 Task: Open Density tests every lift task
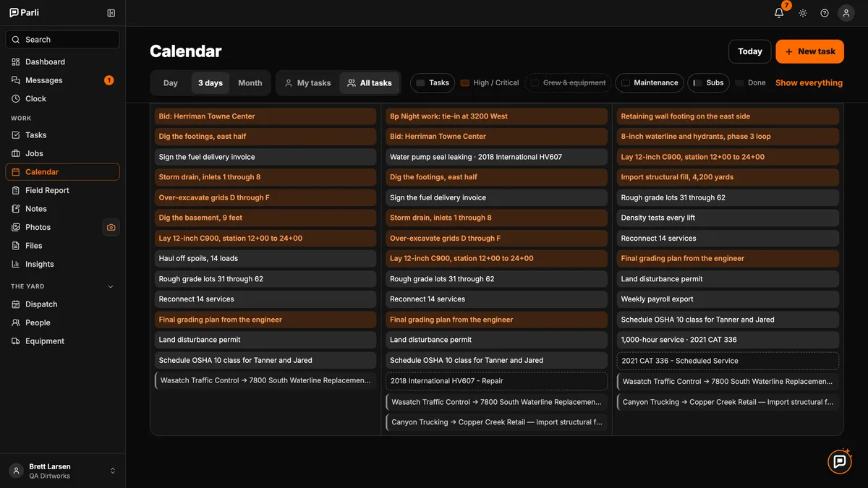point(728,218)
